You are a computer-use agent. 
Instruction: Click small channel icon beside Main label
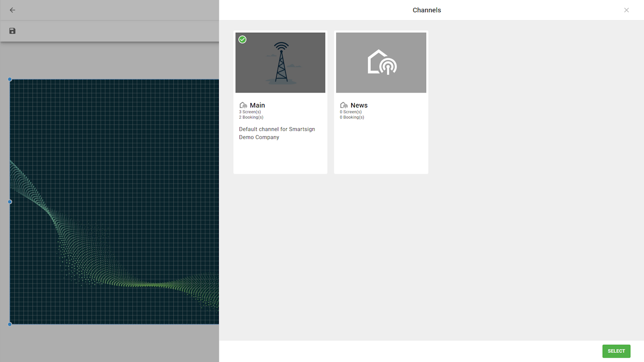point(244,106)
